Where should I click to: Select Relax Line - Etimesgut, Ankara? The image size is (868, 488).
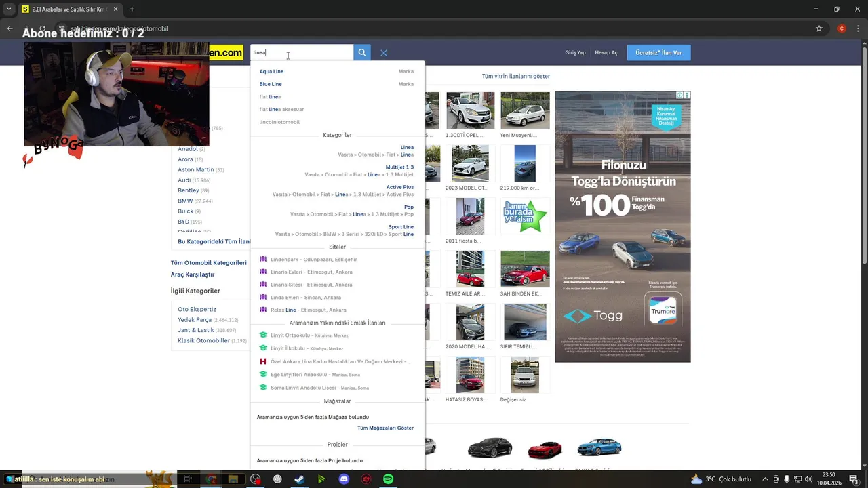pos(309,310)
